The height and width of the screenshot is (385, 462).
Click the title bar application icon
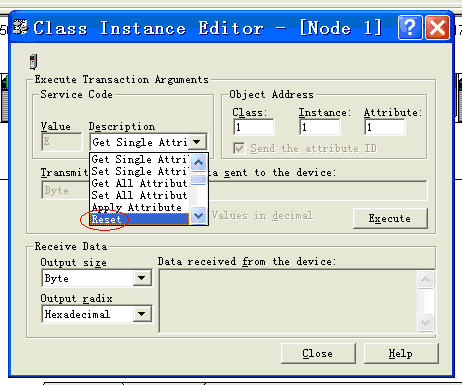tap(20, 27)
